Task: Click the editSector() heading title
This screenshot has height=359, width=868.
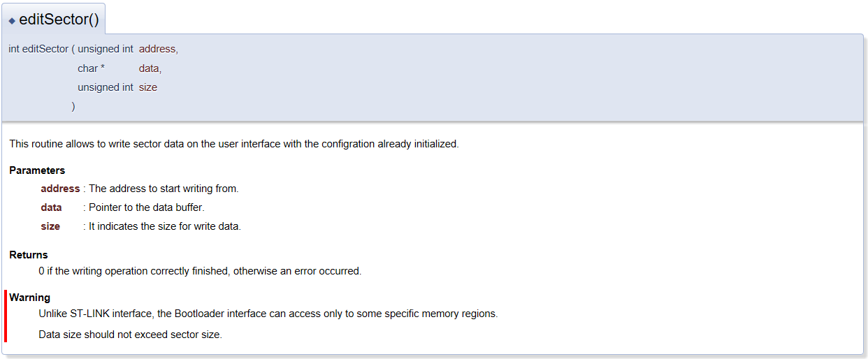Action: (59, 20)
